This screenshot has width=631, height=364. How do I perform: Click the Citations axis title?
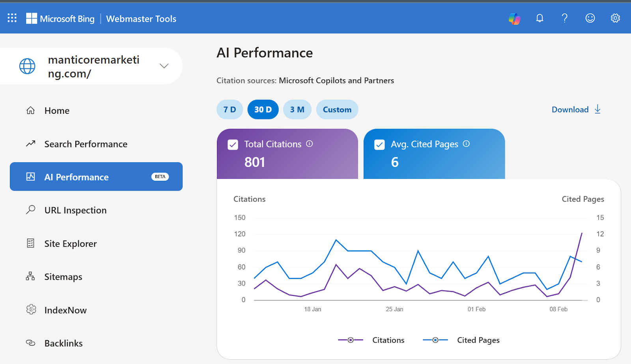pyautogui.click(x=250, y=199)
